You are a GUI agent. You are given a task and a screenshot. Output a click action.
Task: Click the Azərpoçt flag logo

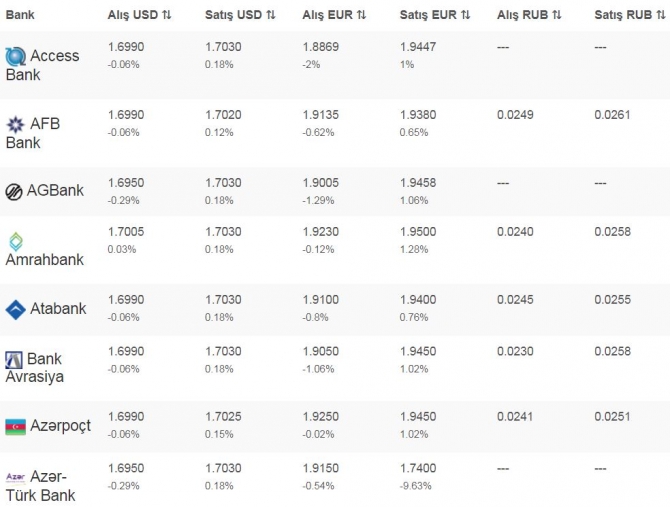coord(15,427)
